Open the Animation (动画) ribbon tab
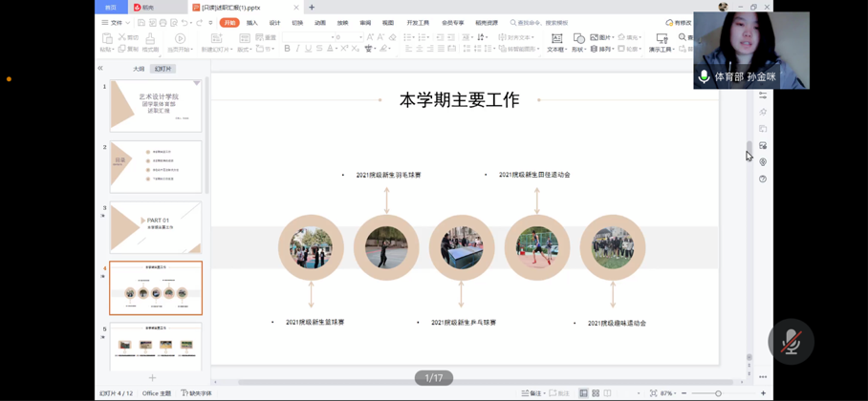The width and height of the screenshot is (868, 401). 320,23
